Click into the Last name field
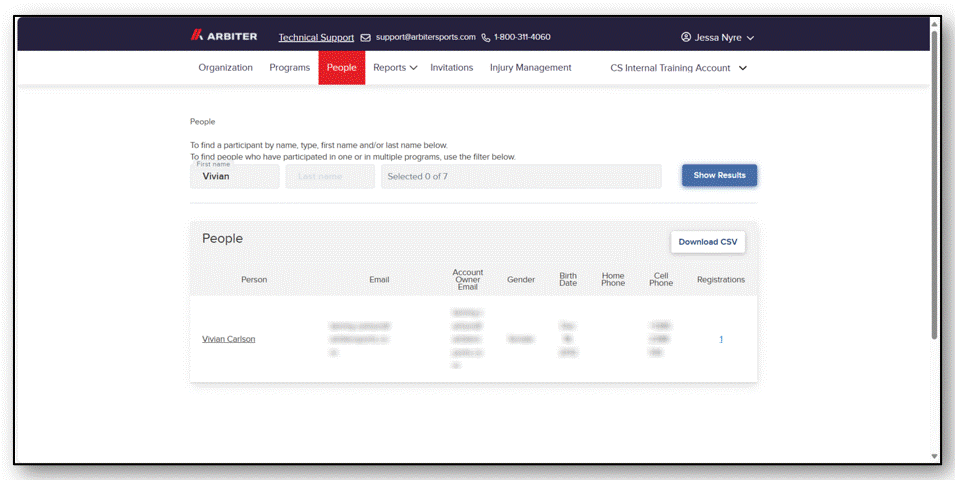 coord(330,176)
